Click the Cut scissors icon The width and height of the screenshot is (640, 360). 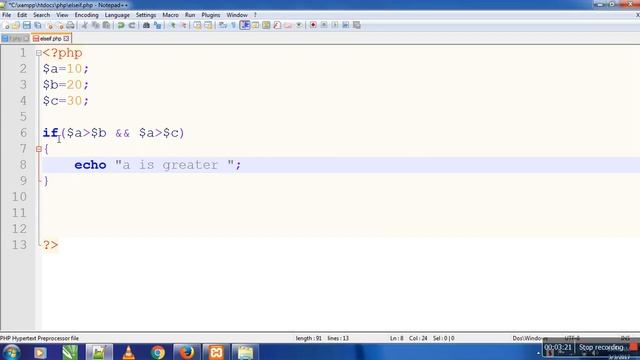click(85, 25)
